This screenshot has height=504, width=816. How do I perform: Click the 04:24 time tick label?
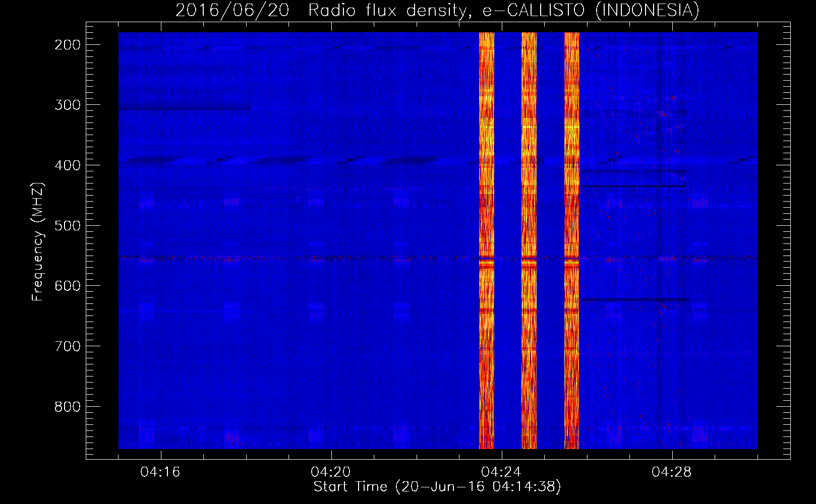[x=501, y=472]
